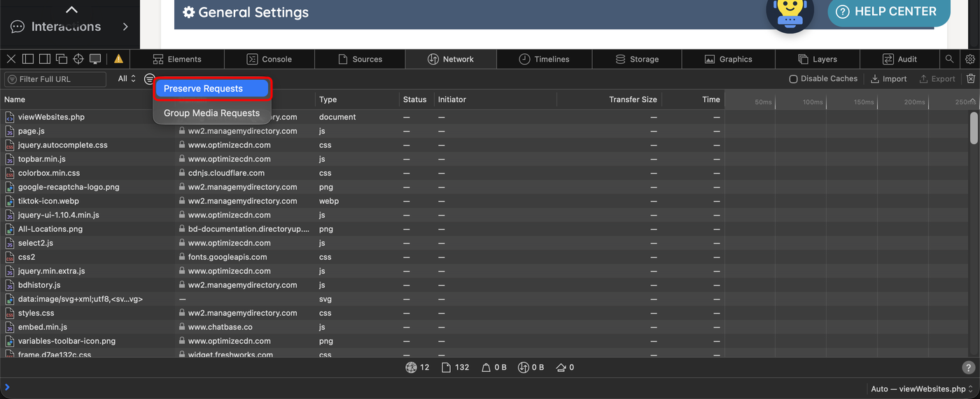Switch to the Console tab
The width and height of the screenshot is (980, 399).
[x=269, y=59]
